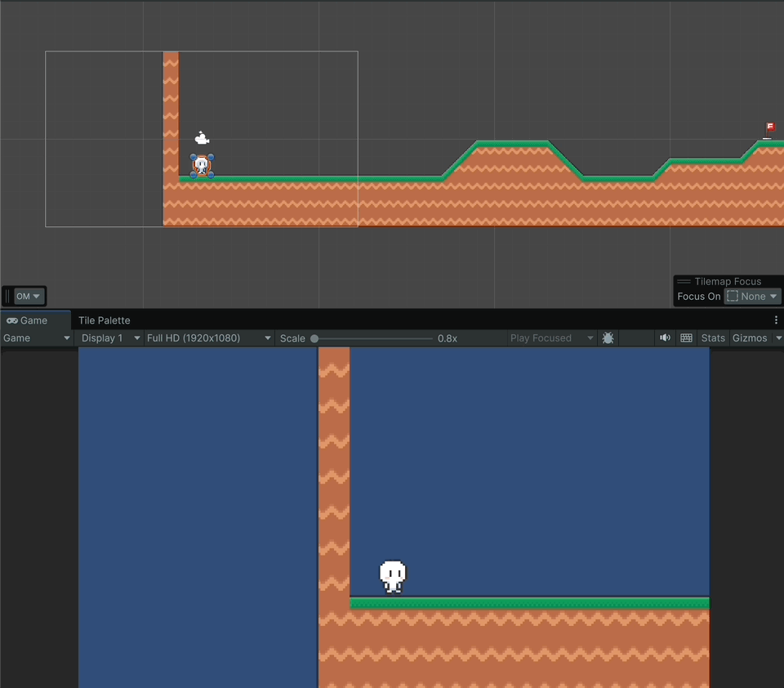Switch to the Game tab
Screen dimensions: 784x688
[x=33, y=320]
